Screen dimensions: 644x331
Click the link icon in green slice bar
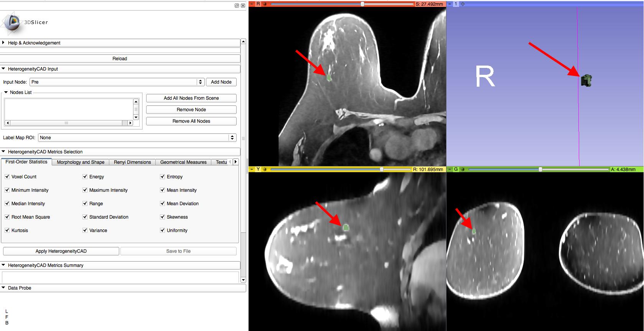click(463, 169)
